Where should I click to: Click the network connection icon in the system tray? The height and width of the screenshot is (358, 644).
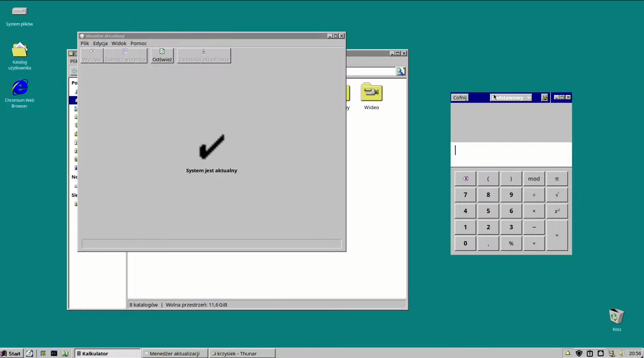click(x=612, y=353)
